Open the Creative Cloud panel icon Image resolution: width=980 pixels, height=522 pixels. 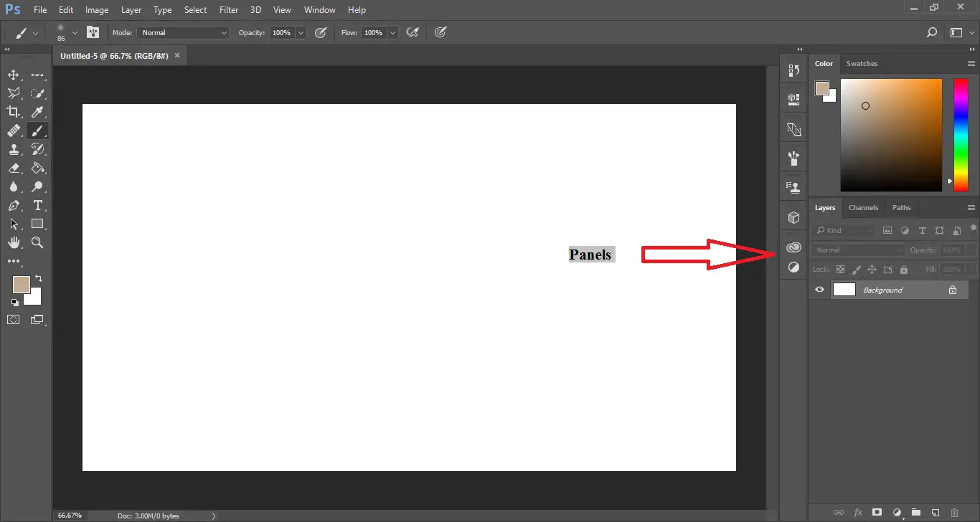[793, 247]
